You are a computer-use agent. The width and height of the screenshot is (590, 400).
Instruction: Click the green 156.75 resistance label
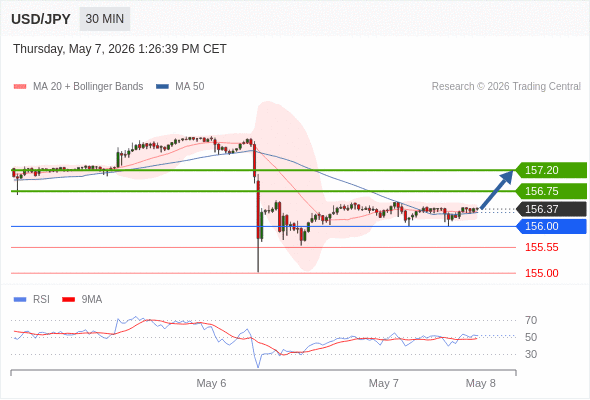click(x=551, y=191)
